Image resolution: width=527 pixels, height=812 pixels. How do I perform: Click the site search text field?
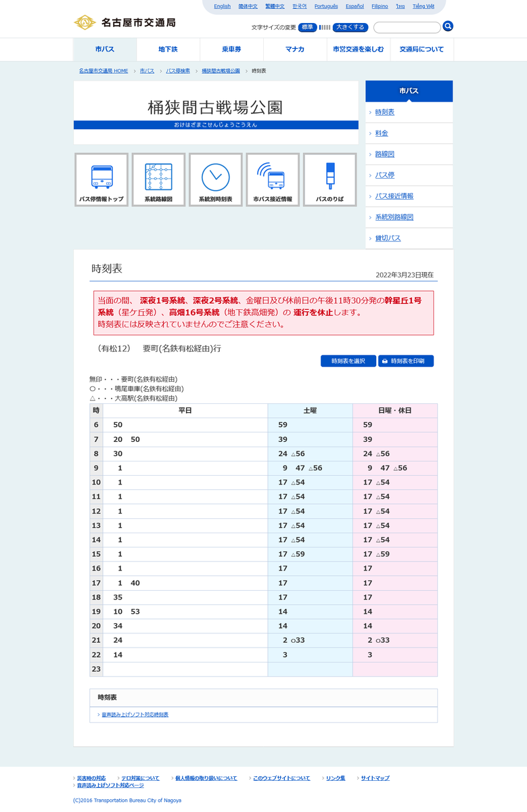[407, 28]
